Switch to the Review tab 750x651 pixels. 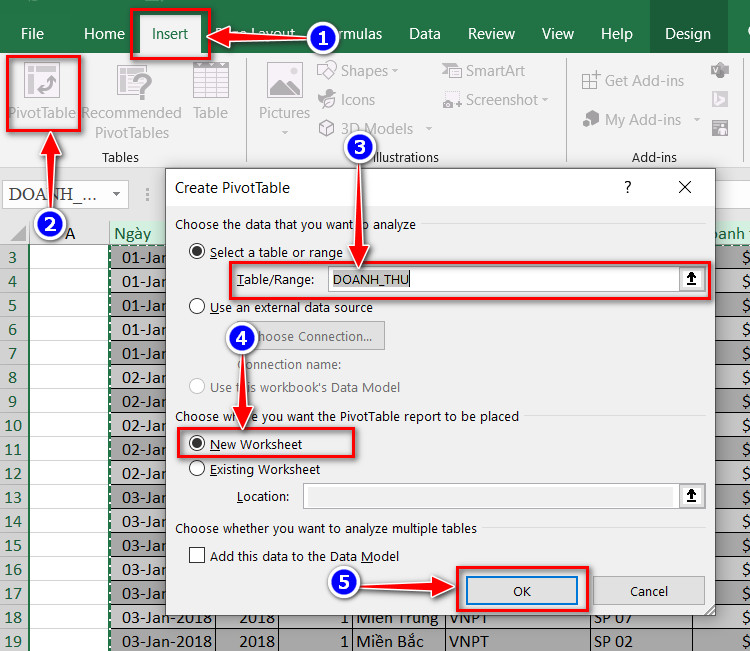[491, 33]
